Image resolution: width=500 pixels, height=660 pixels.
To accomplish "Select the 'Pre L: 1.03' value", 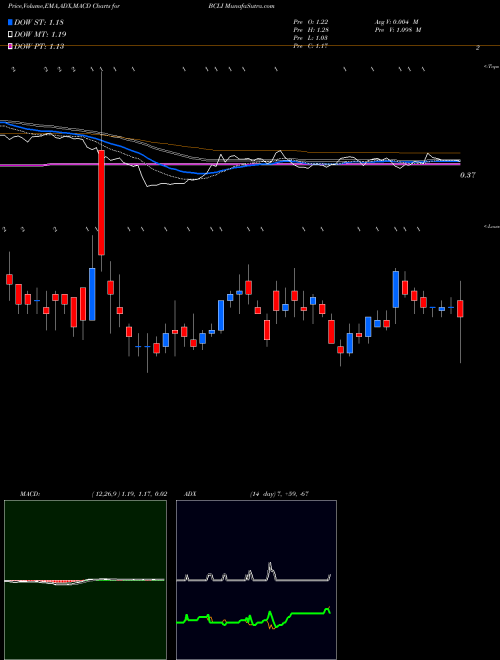I will (x=311, y=38).
